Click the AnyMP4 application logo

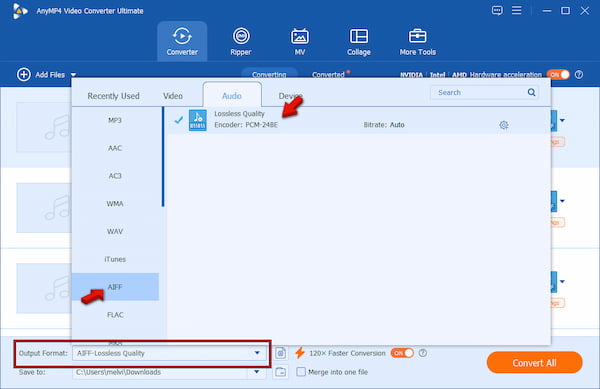click(20, 11)
